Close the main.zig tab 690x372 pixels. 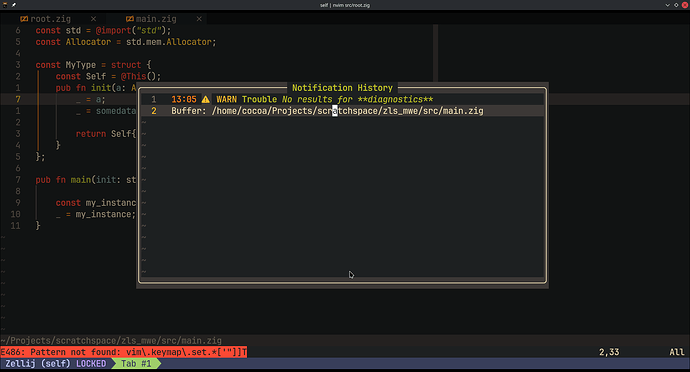(199, 19)
